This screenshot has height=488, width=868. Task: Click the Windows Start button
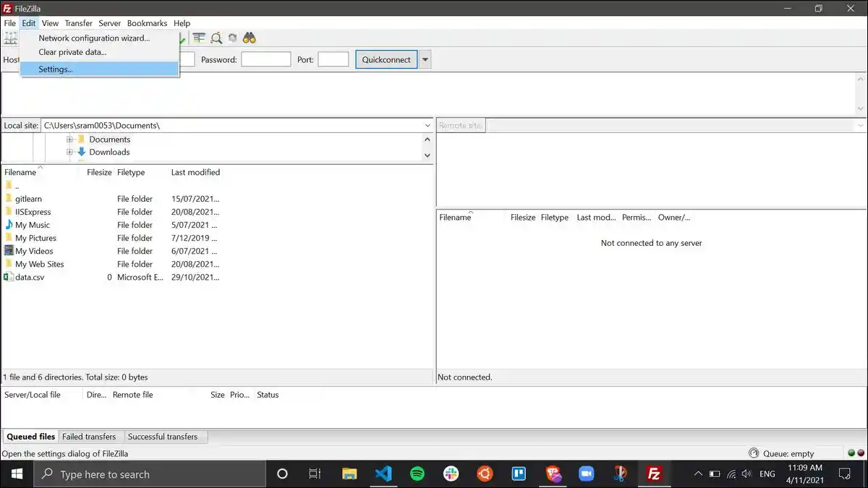tap(17, 474)
